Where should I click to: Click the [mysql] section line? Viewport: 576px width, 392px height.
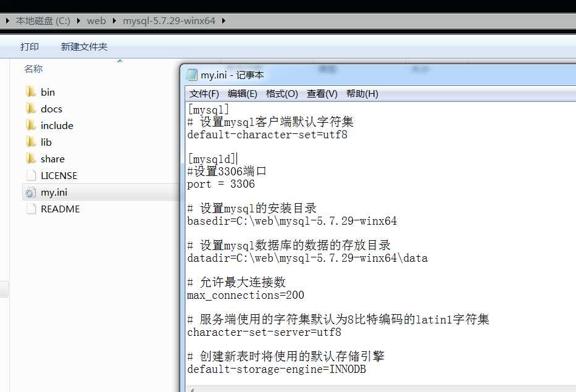tap(208, 109)
